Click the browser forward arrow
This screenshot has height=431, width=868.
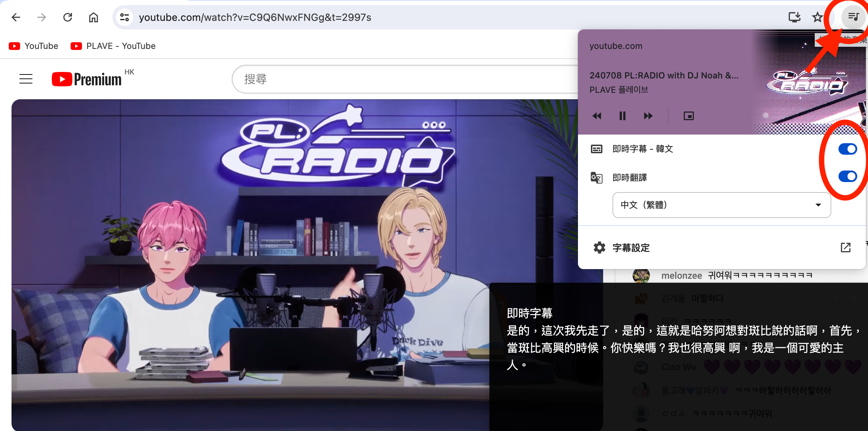[42, 17]
